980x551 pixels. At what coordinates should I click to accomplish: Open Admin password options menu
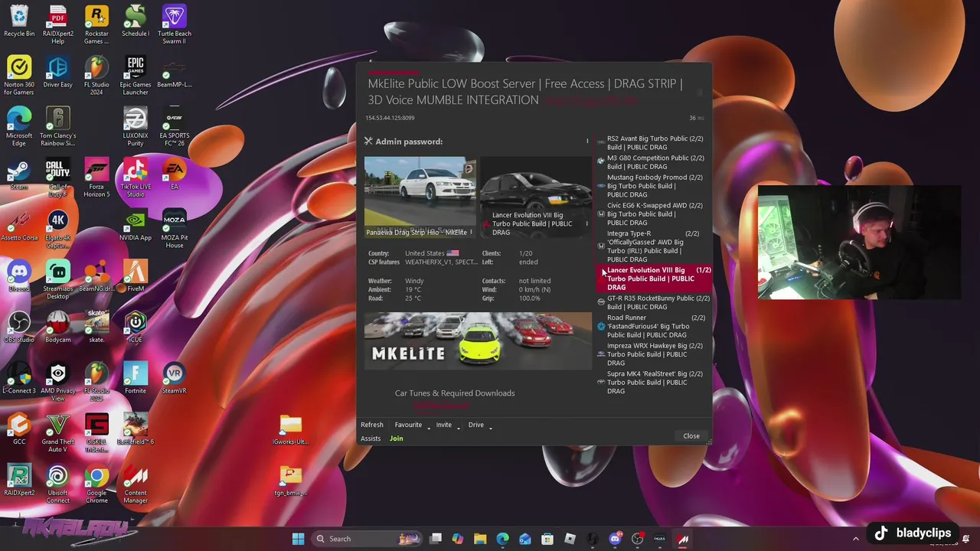[x=587, y=141]
